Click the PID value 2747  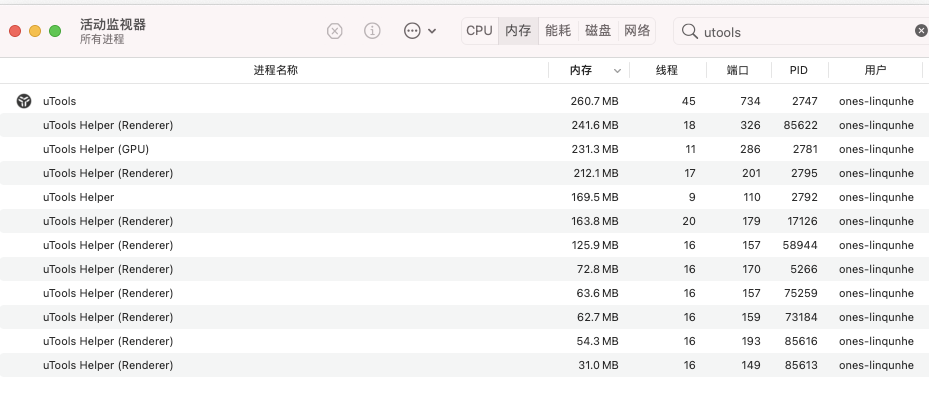tap(805, 101)
